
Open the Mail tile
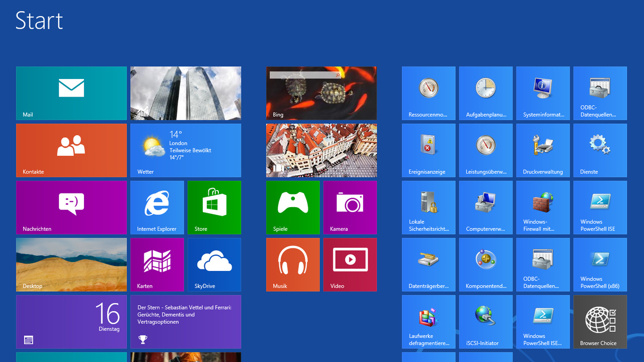[71, 94]
